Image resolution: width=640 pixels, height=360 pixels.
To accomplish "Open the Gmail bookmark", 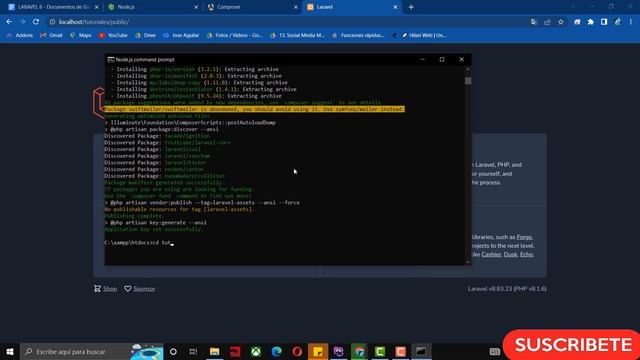I will (51, 36).
